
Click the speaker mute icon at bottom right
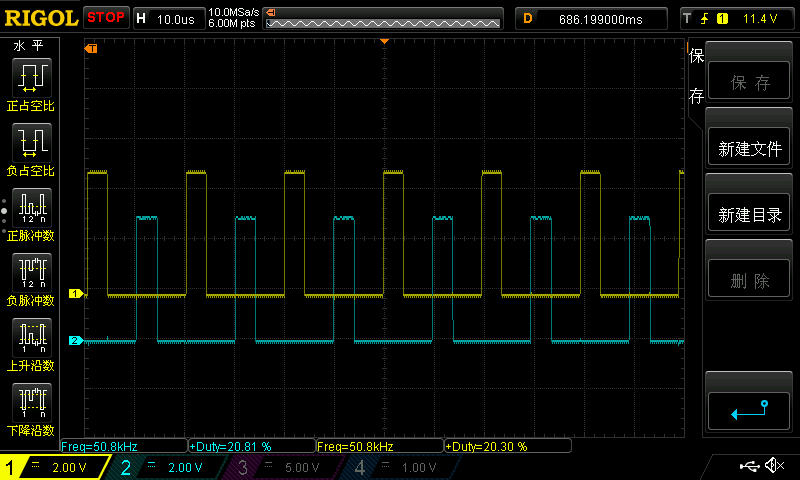click(x=774, y=466)
